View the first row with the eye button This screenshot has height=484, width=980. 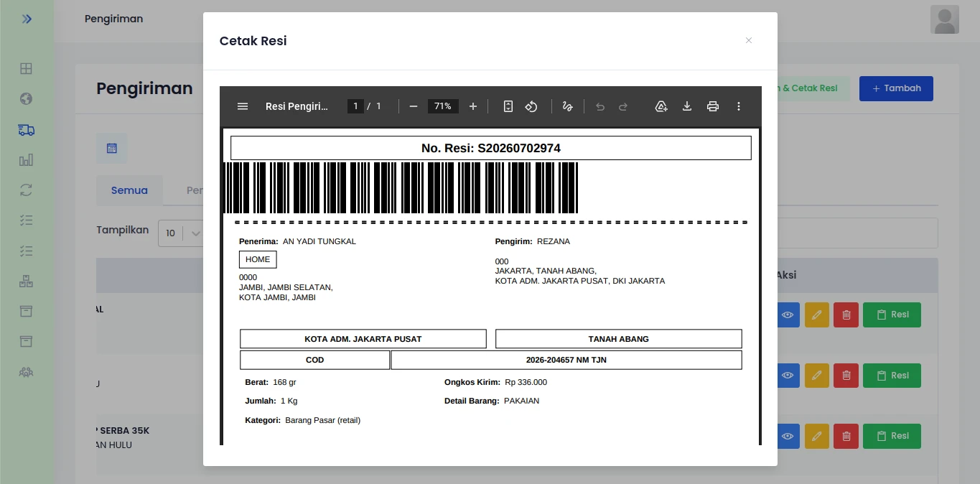(788, 315)
